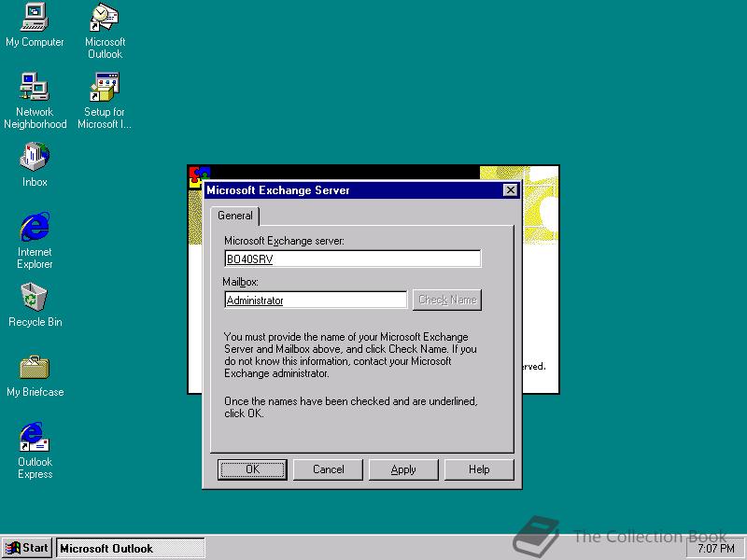
Task: Click the Setup for Microsoft I... shortcut
Action: pos(105,100)
